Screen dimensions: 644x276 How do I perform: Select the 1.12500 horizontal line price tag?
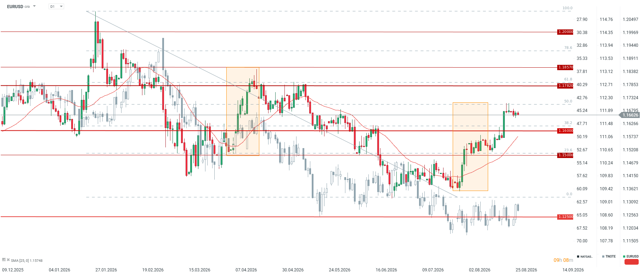click(565, 217)
